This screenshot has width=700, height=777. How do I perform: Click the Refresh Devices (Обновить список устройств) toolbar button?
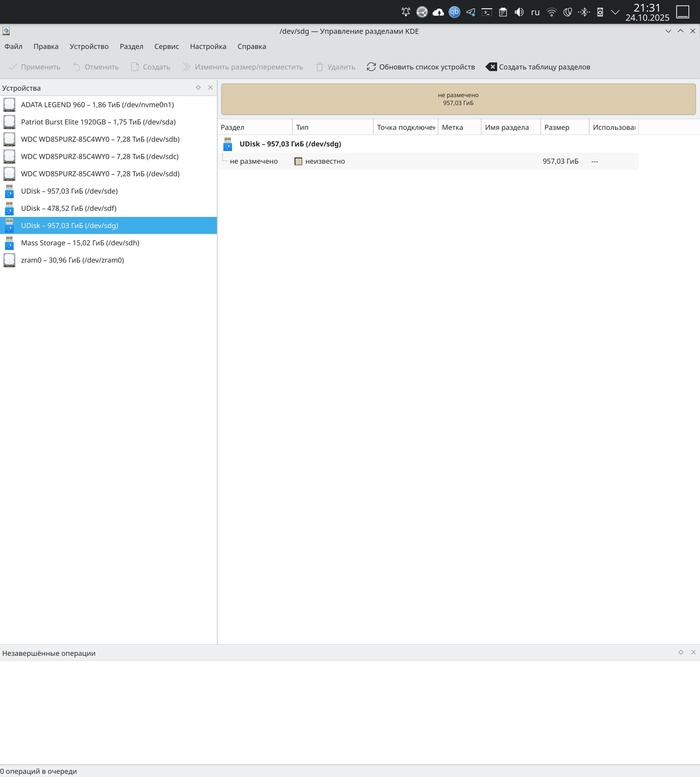tap(420, 67)
